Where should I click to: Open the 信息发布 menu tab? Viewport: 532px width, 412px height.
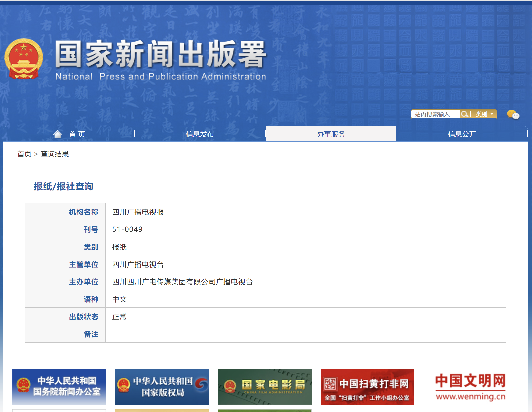pyautogui.click(x=200, y=134)
